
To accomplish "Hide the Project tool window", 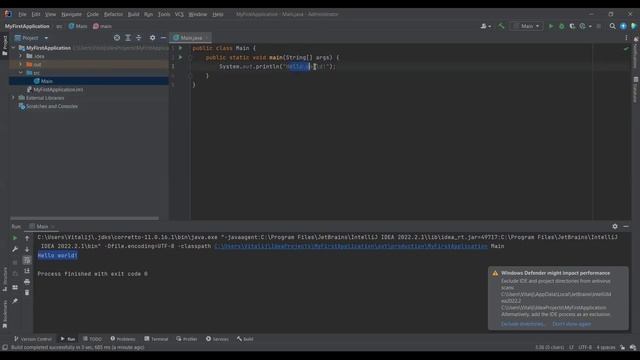I will pos(163,38).
